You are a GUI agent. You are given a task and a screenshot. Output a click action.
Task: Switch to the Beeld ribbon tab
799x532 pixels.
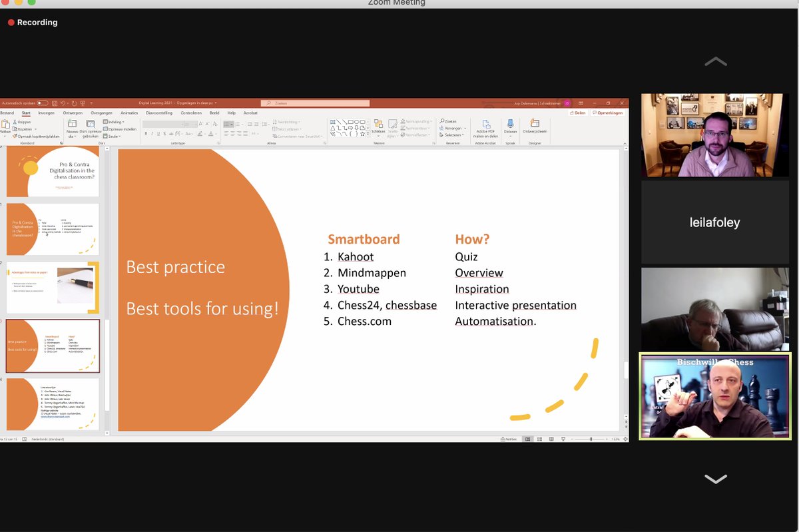pos(214,113)
